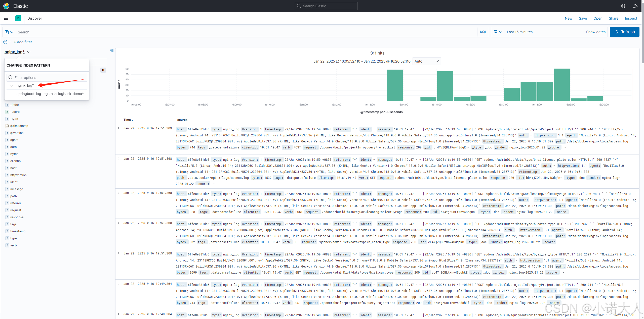Click the @timestamp date type icon

(7, 126)
